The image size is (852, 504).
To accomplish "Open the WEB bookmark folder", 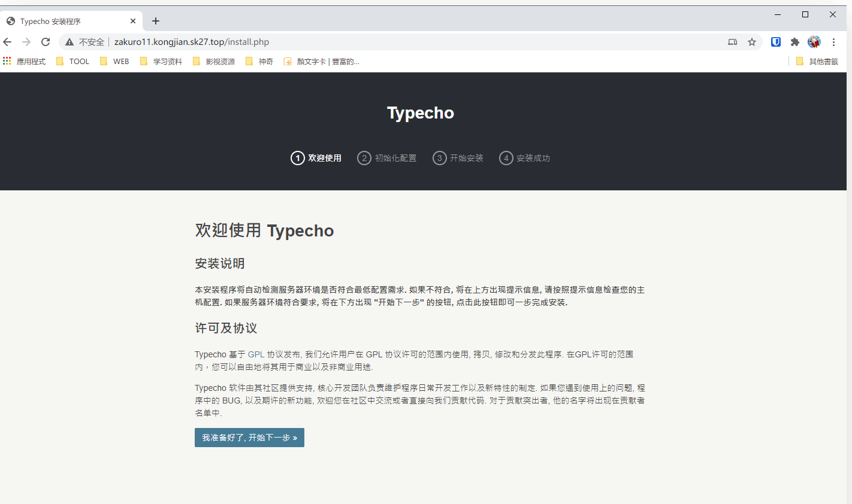I will click(114, 61).
